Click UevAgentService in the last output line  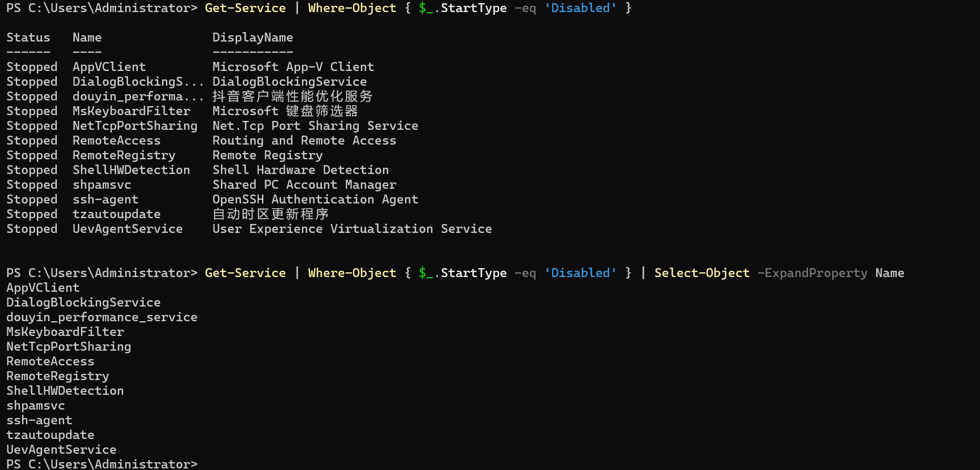[61, 449]
